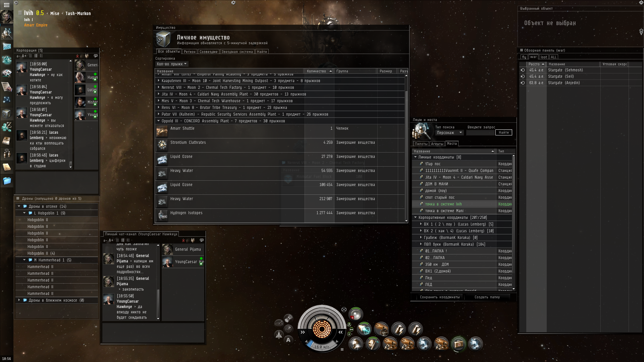Open the Chat Channels icon in Neocom
This screenshot has width=644, height=362.
click(x=7, y=154)
